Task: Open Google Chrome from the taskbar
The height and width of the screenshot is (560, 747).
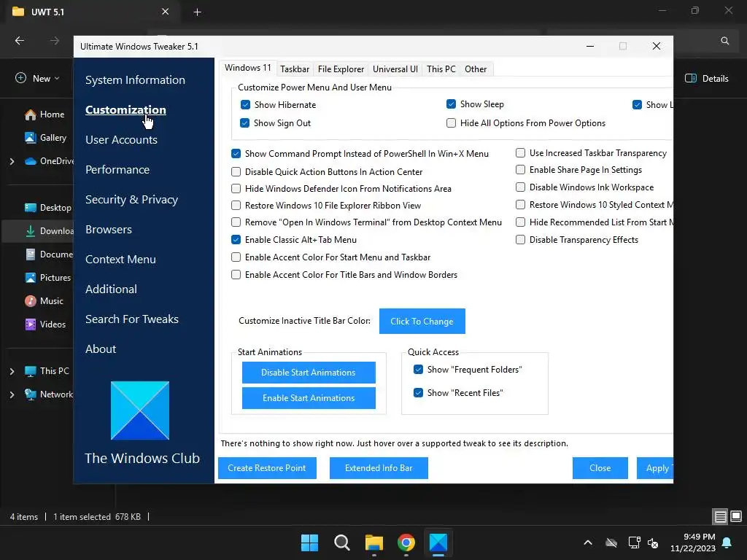Action: pyautogui.click(x=406, y=542)
